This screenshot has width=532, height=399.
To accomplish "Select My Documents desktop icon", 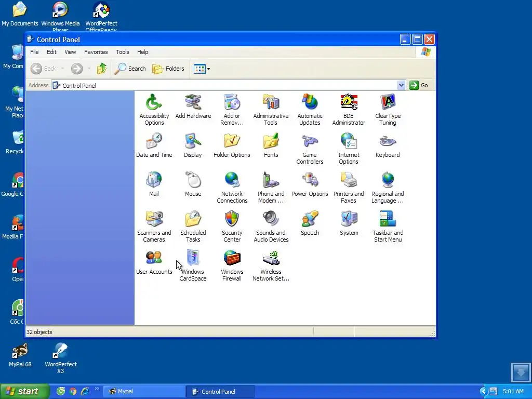I will (x=20, y=14).
